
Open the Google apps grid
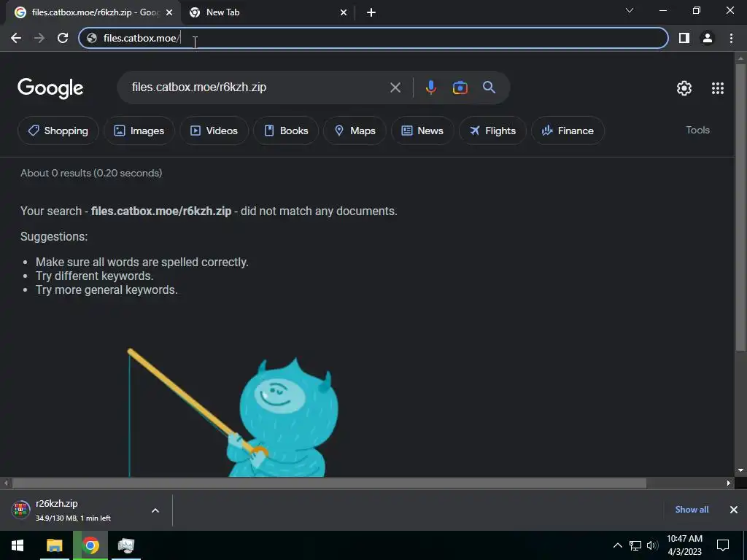click(x=718, y=88)
